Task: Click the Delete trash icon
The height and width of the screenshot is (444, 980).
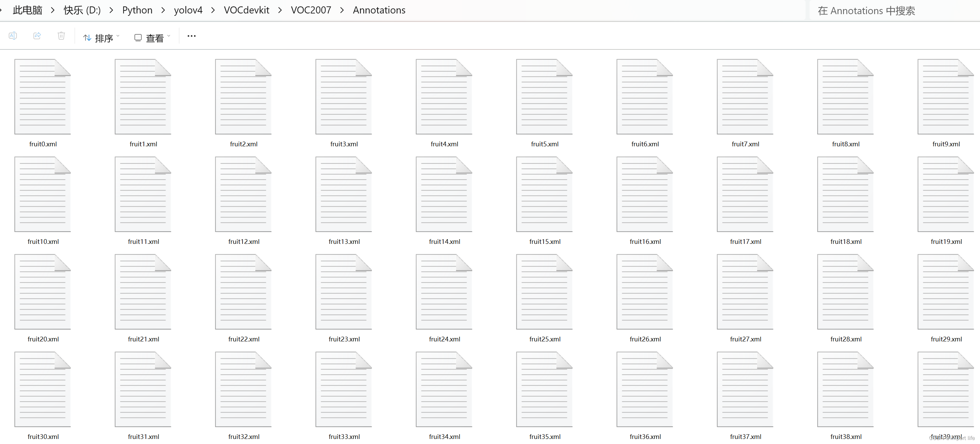Action: (61, 36)
